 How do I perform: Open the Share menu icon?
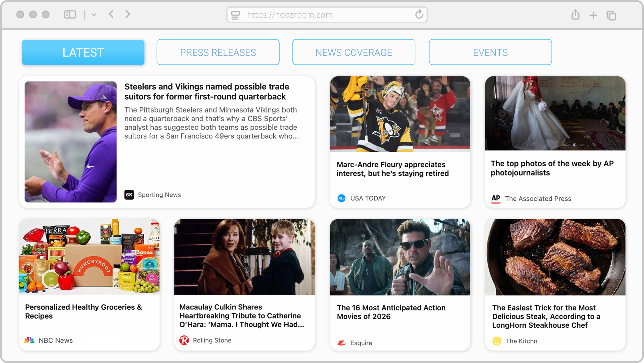pyautogui.click(x=575, y=15)
